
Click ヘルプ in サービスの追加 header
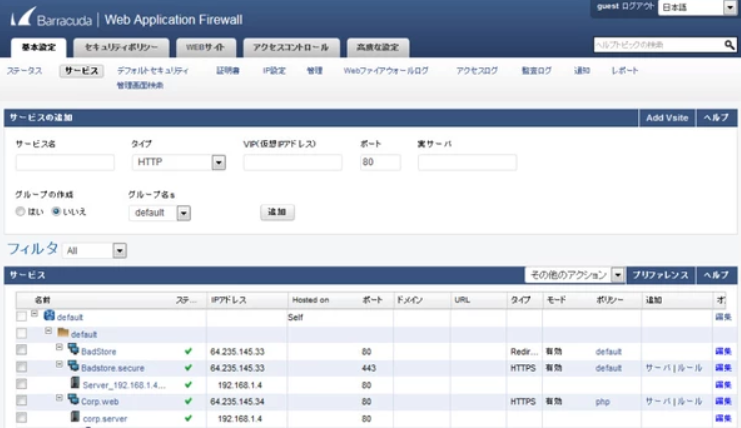pyautogui.click(x=716, y=118)
